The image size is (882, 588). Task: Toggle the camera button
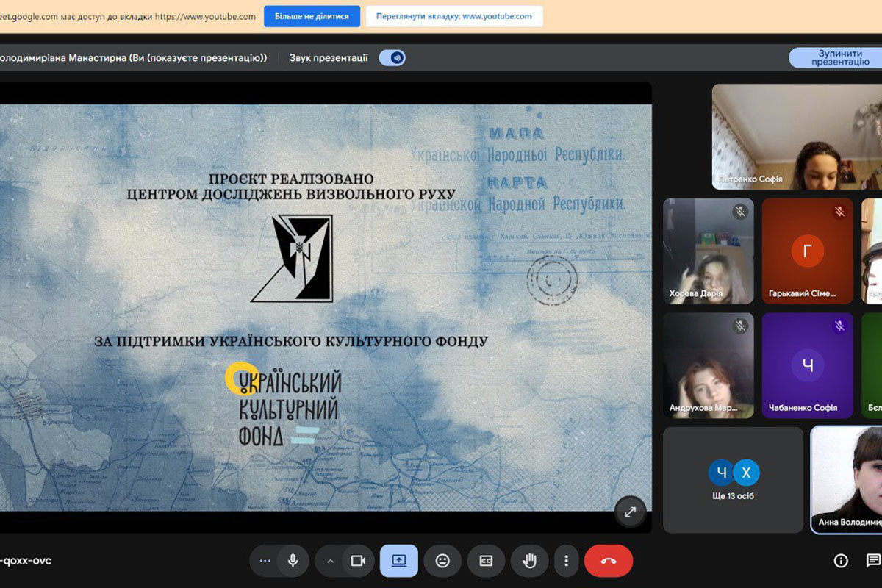(x=358, y=561)
